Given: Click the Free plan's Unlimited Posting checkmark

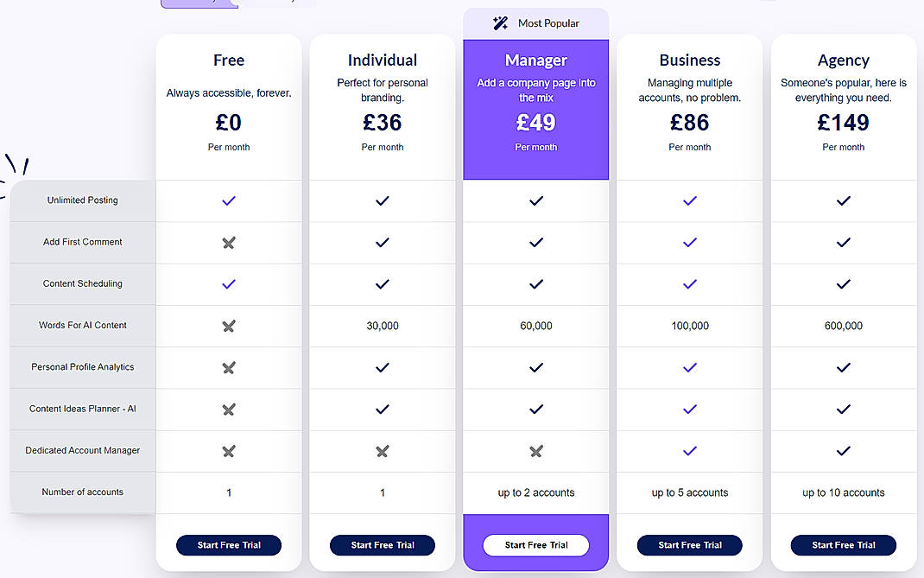Looking at the screenshot, I should 228,200.
